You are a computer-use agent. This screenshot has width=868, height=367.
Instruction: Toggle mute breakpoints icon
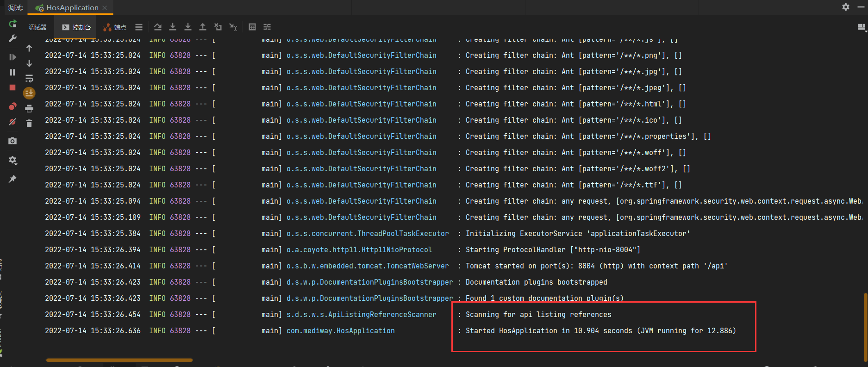point(12,122)
